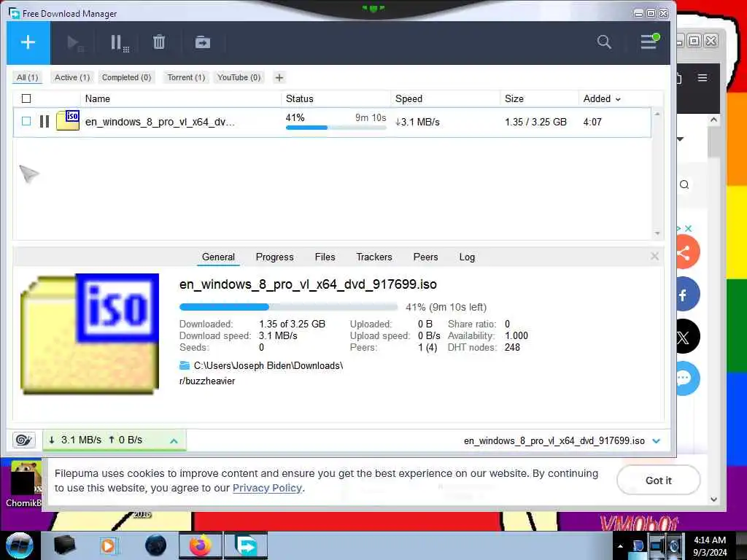This screenshot has height=560, width=747.
Task: Click the share icon in browser window
Action: pos(686,253)
